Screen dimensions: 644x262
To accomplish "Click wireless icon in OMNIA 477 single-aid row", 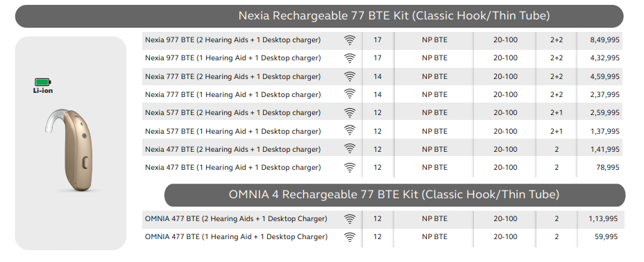I will pyautogui.click(x=350, y=237).
